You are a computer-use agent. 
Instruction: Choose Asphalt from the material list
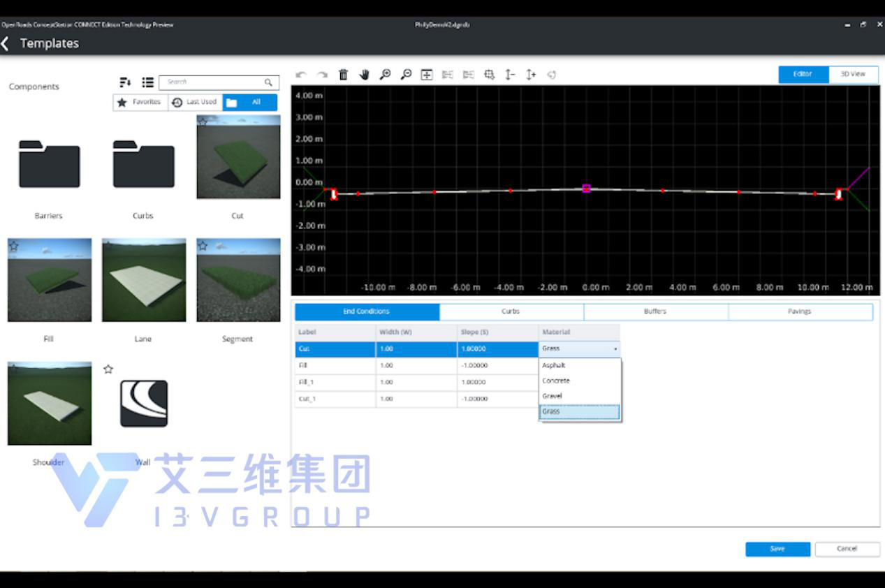pos(579,365)
